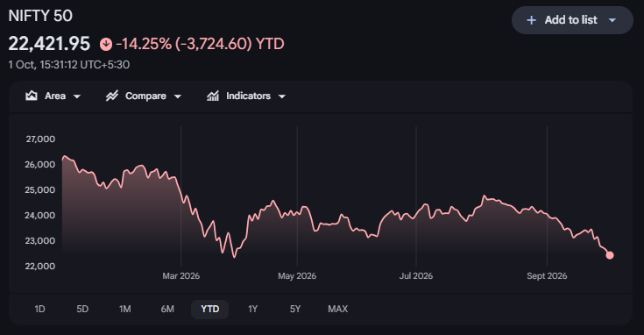Click the current price dot on chart
644x335 pixels.
(610, 255)
